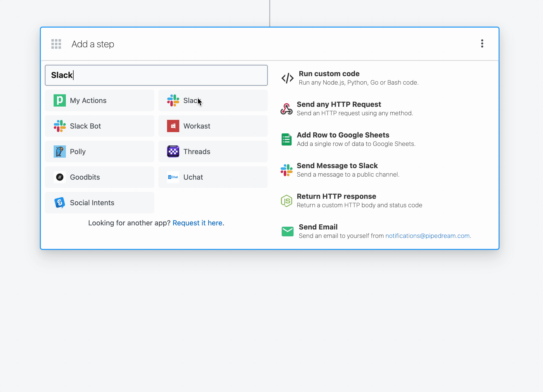This screenshot has height=392, width=543.
Task: Click the three-dot menu button
Action: coord(482,43)
